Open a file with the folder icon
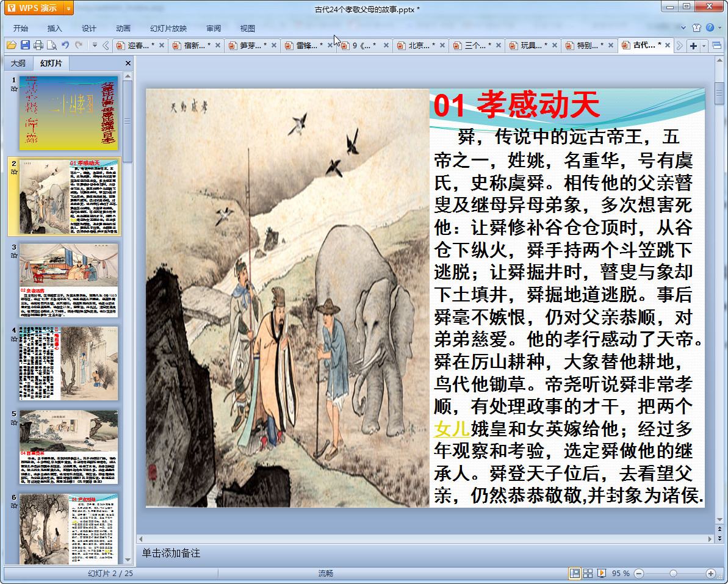728x584 pixels. (x=11, y=45)
